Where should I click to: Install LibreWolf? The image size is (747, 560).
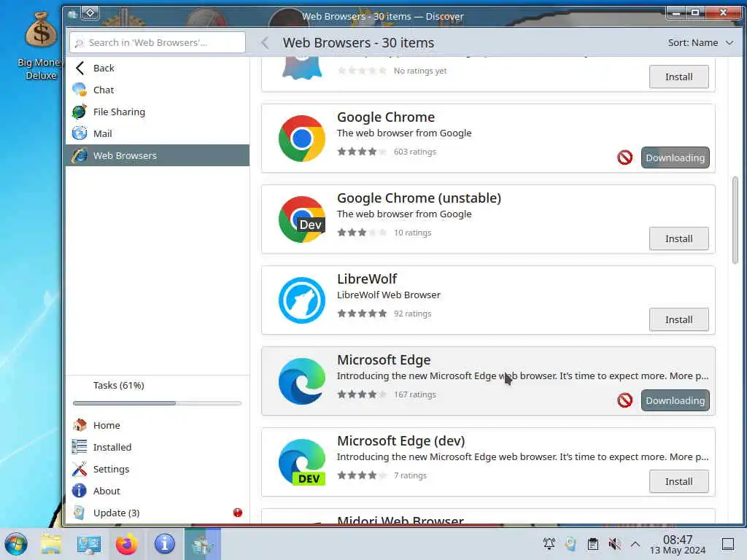[679, 319]
